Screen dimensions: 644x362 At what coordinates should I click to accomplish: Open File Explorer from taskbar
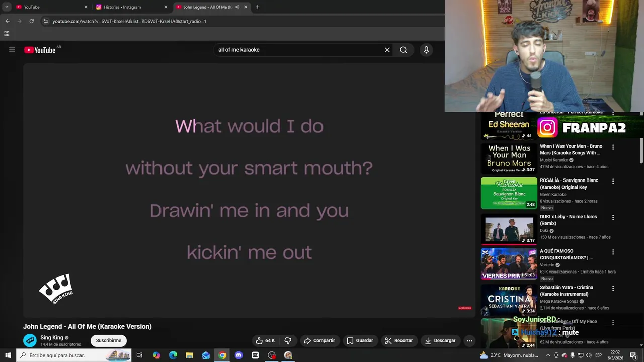pyautogui.click(x=189, y=355)
